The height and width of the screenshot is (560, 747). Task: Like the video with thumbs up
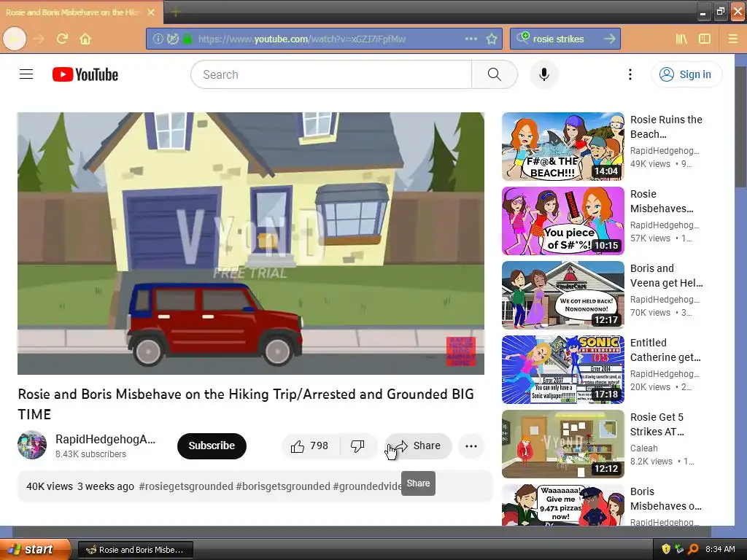(310, 446)
